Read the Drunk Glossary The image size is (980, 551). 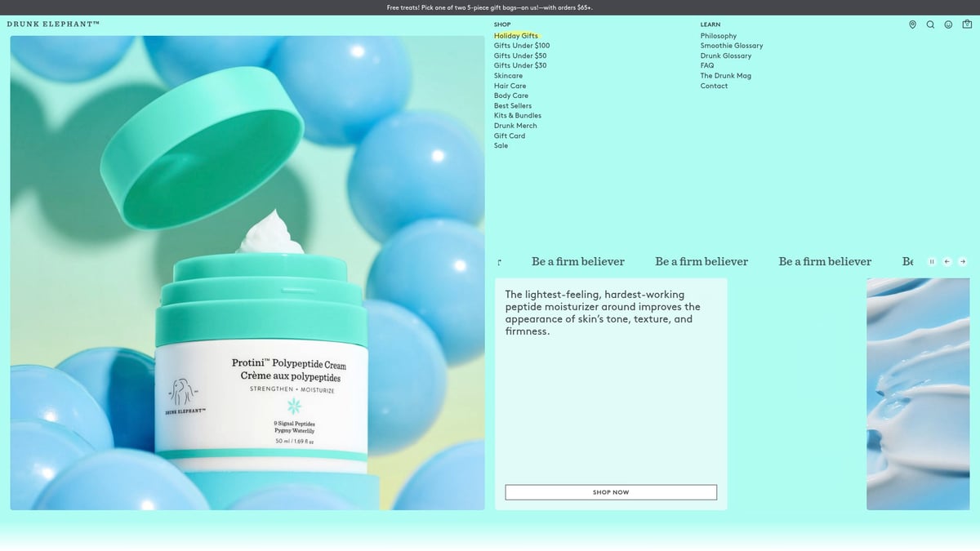[725, 56]
